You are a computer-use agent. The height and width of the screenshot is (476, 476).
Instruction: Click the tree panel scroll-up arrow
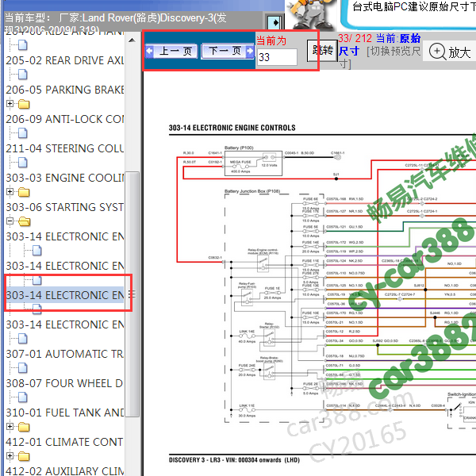tap(132, 40)
